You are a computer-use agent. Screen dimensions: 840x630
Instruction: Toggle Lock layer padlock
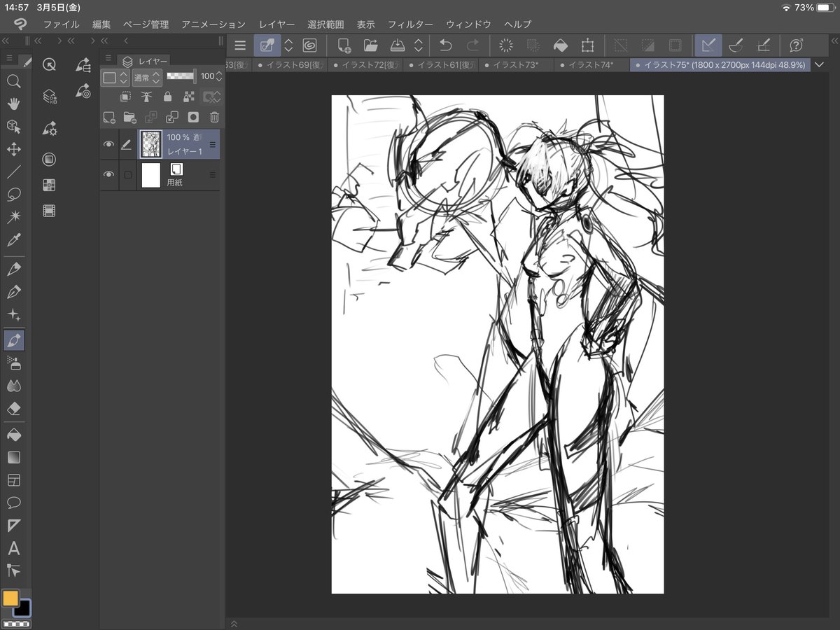(168, 97)
